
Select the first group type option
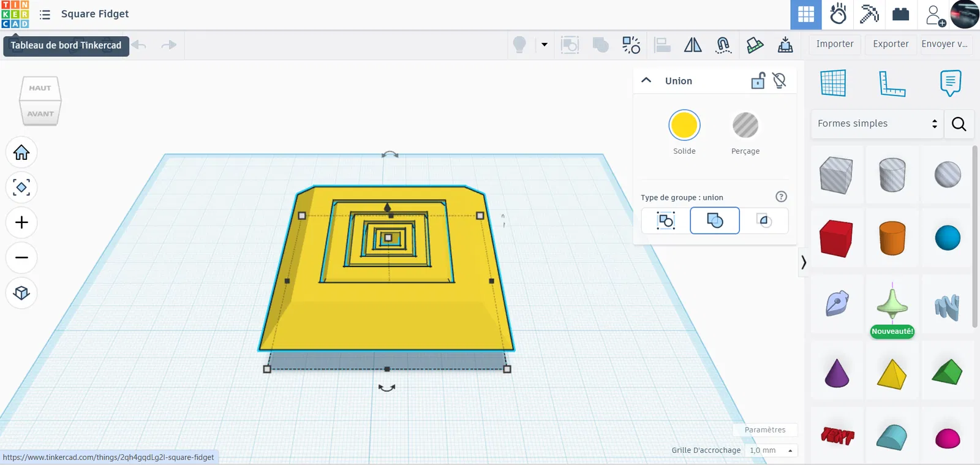pos(666,221)
